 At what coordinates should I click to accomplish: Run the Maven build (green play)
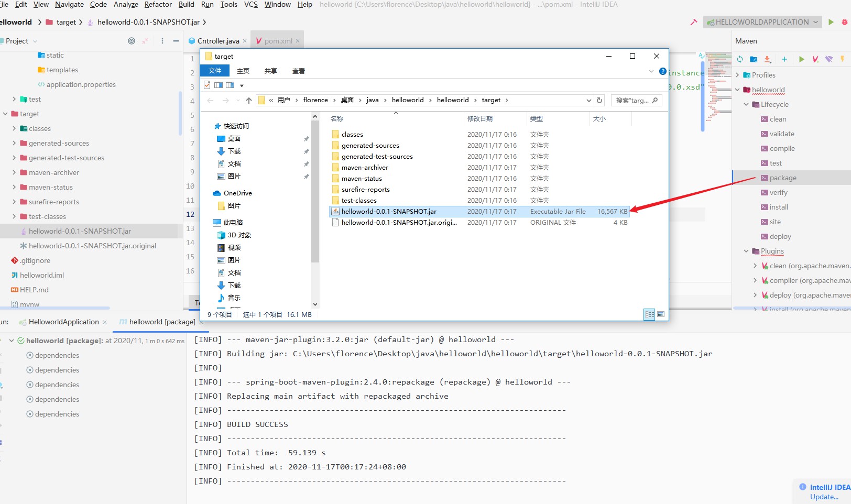click(x=801, y=59)
